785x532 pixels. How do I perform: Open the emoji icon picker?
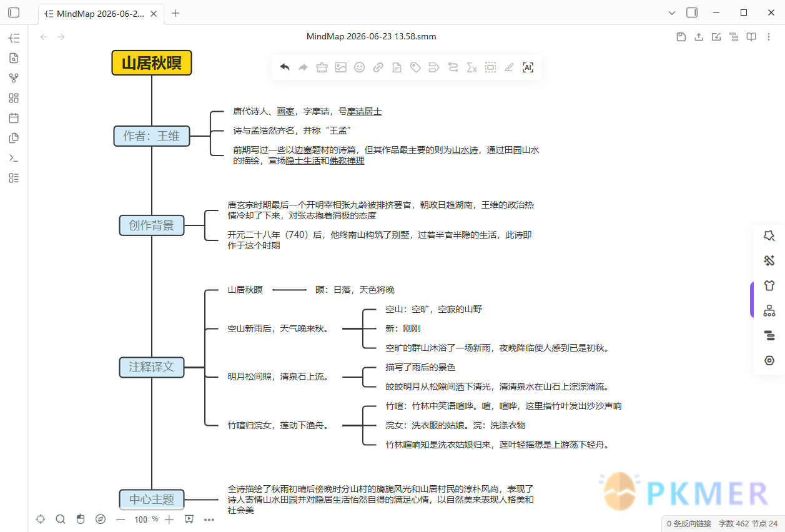coord(359,67)
